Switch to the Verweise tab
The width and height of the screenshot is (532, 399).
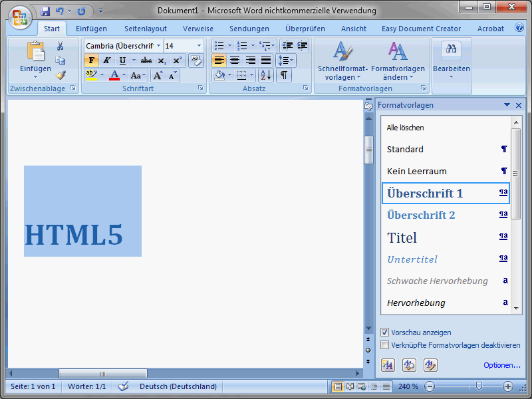pyautogui.click(x=198, y=29)
